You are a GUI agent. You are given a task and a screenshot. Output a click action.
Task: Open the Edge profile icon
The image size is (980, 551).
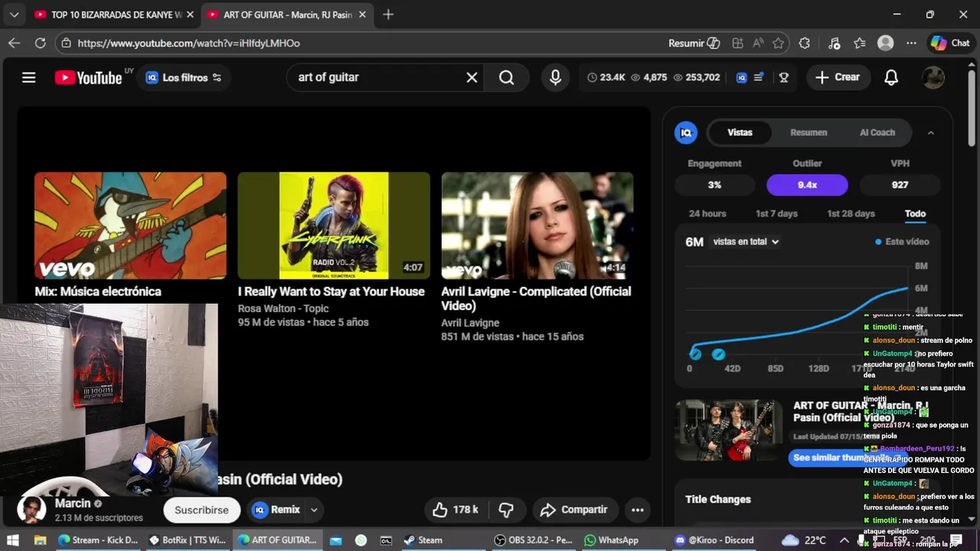886,43
